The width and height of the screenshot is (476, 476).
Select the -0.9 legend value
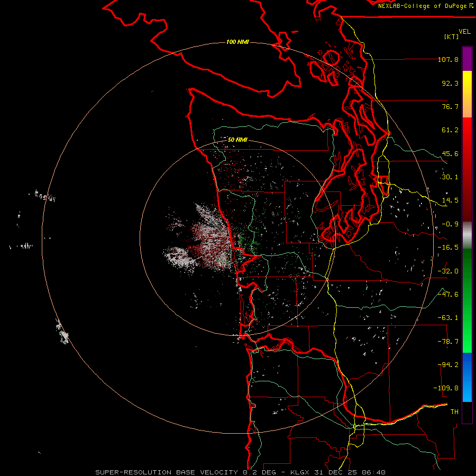450,224
